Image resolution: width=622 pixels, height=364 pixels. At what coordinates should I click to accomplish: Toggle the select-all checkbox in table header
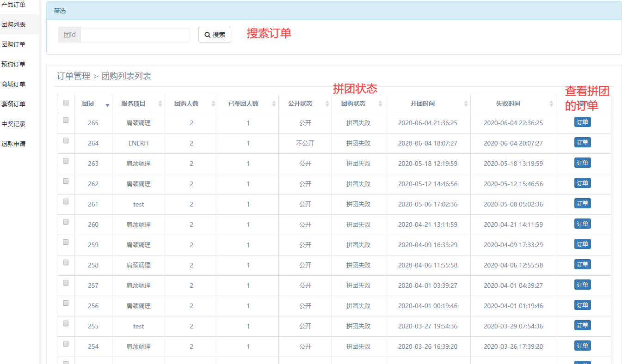tap(66, 103)
